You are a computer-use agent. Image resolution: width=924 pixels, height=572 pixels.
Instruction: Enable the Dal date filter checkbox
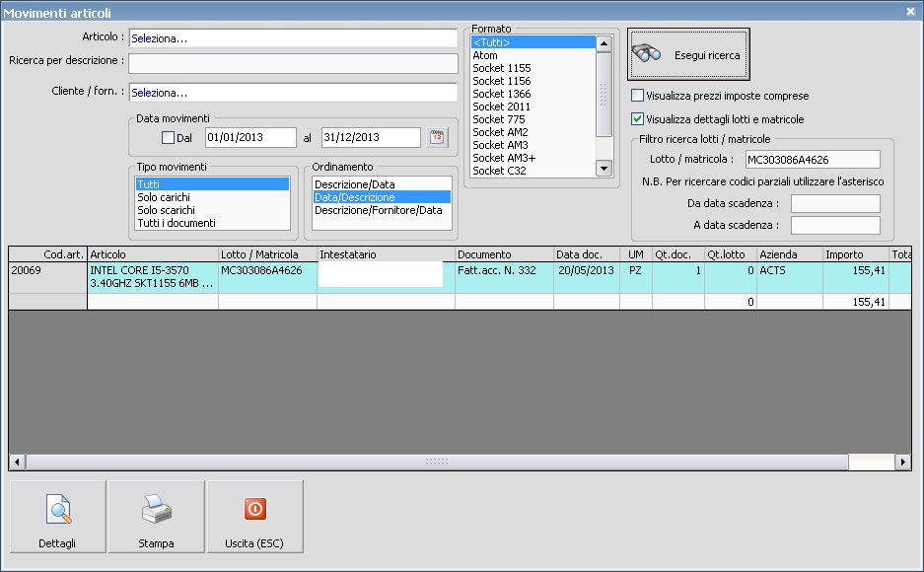[168, 138]
